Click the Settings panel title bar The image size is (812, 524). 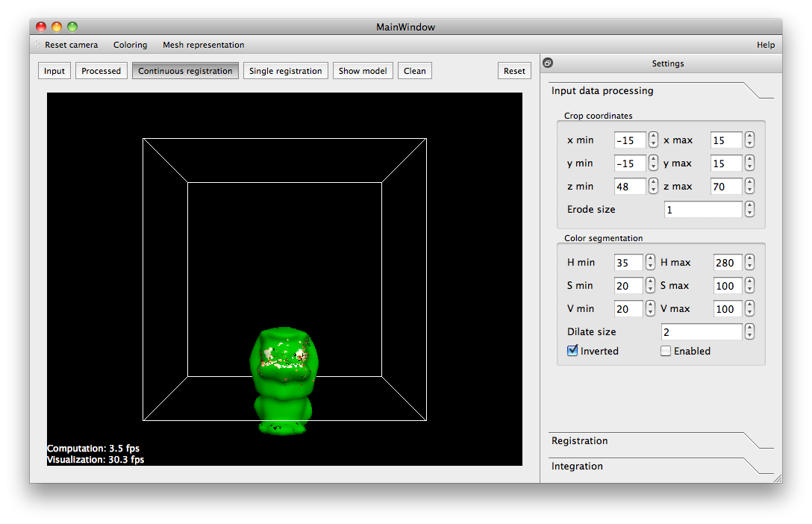[661, 63]
